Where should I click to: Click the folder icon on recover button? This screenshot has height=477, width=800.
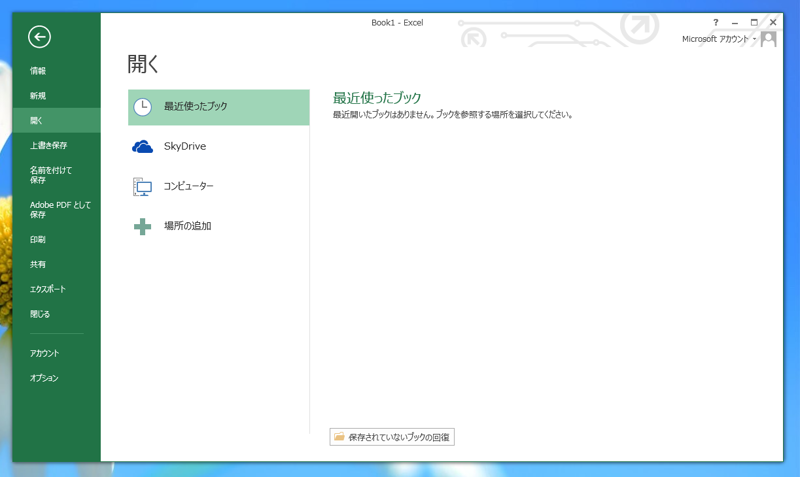339,437
